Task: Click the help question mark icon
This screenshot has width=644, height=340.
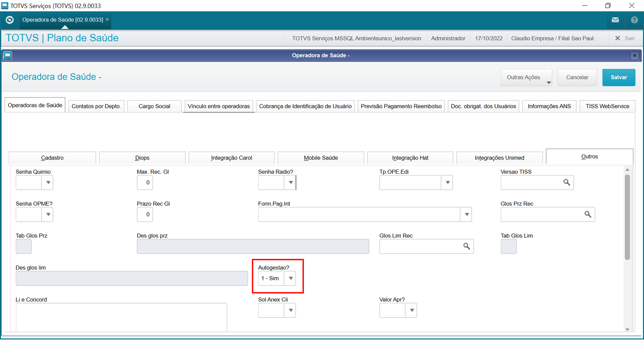Action: click(x=634, y=20)
